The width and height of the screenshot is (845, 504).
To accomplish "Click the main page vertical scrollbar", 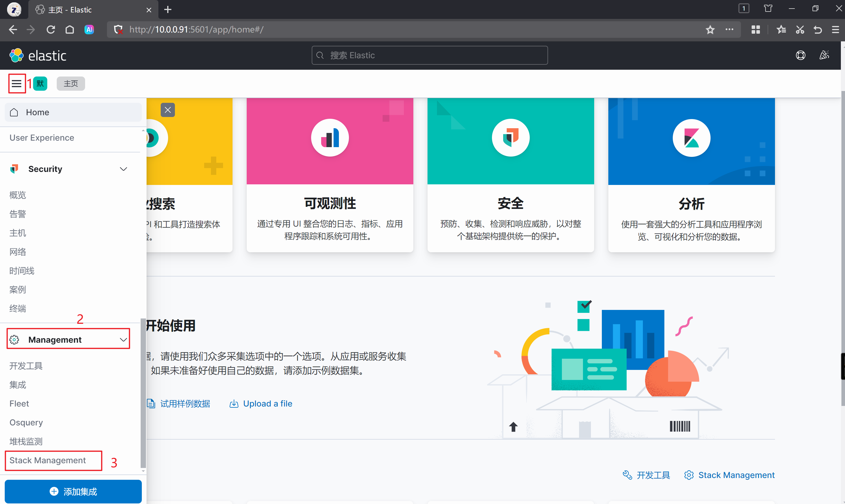I will pyautogui.click(x=843, y=248).
